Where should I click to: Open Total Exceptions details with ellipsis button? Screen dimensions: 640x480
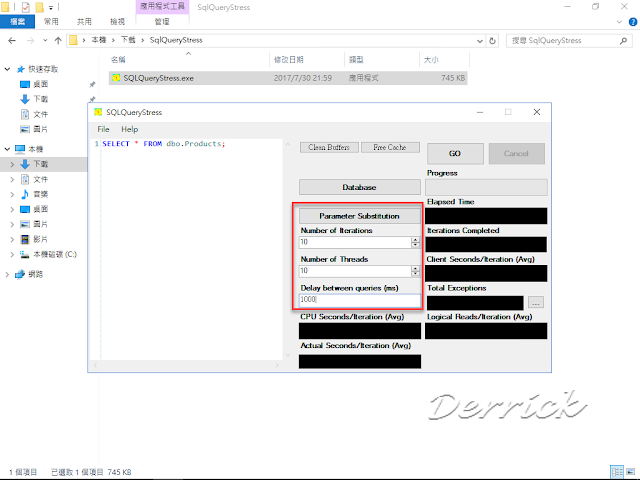(x=536, y=302)
